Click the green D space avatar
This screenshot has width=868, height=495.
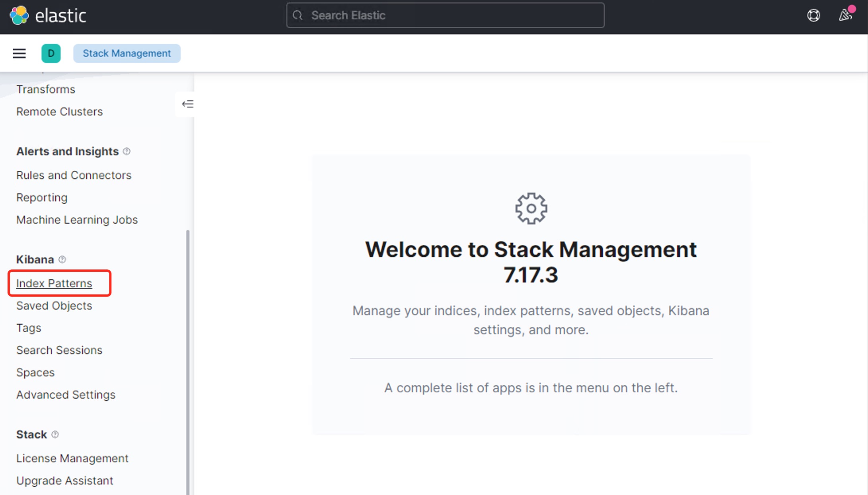point(51,53)
